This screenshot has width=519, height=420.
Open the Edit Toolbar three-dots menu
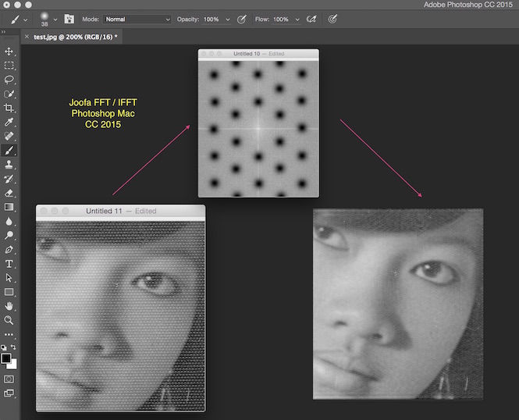coord(9,334)
